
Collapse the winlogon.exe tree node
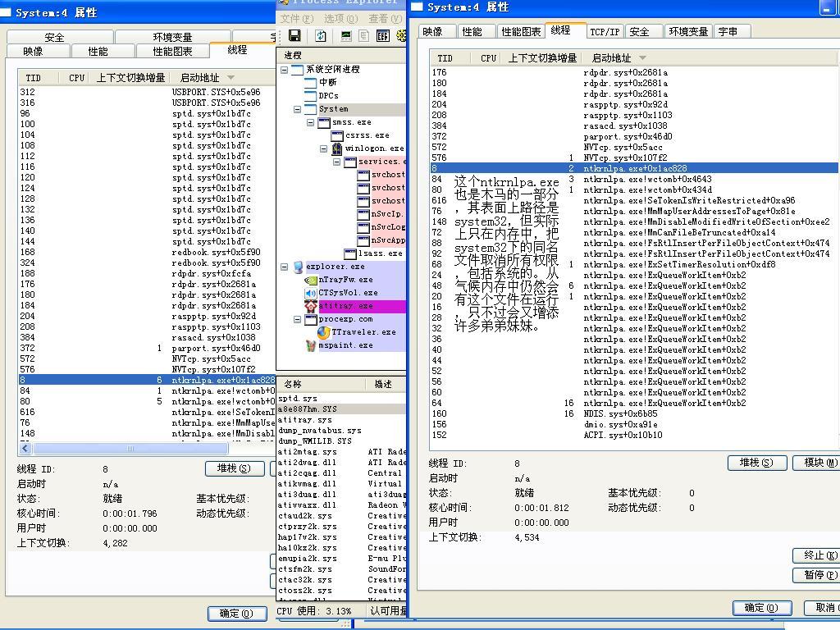point(323,148)
